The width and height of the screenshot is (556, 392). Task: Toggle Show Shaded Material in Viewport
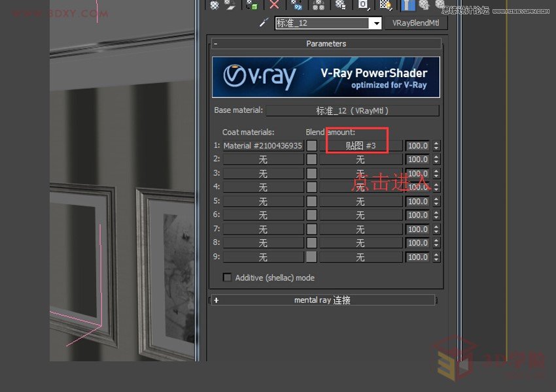(384, 5)
